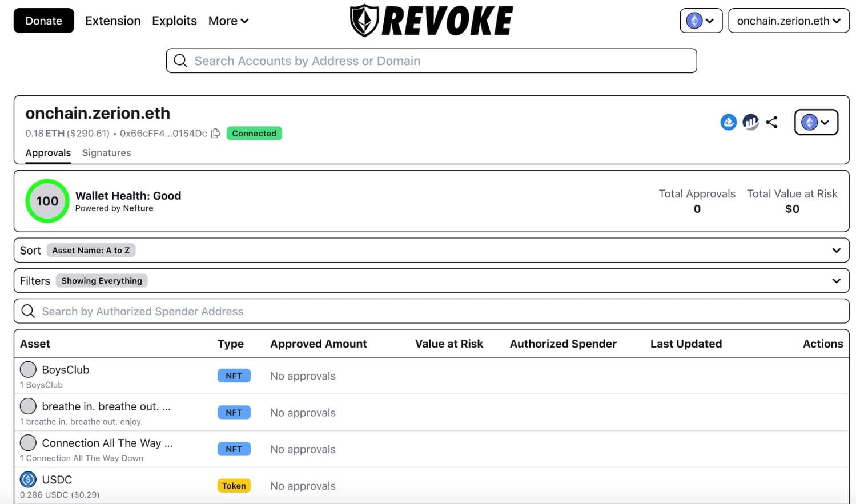Click the Donate button
This screenshot has width=856, height=504.
point(44,21)
